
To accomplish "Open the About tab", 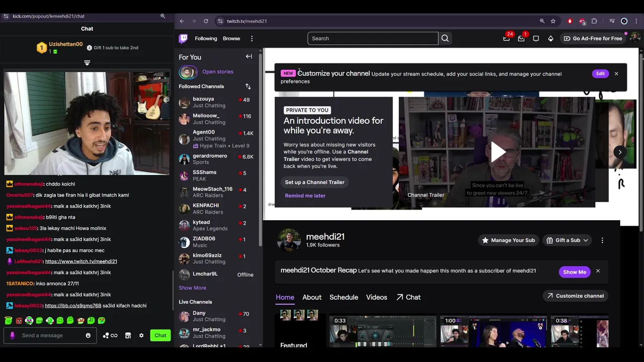I will pyautogui.click(x=311, y=297).
